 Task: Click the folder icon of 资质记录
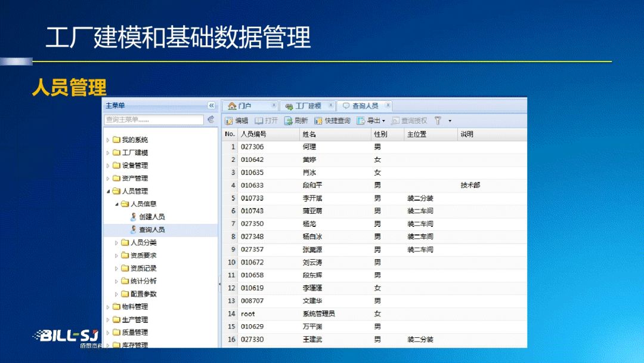pyautogui.click(x=125, y=268)
